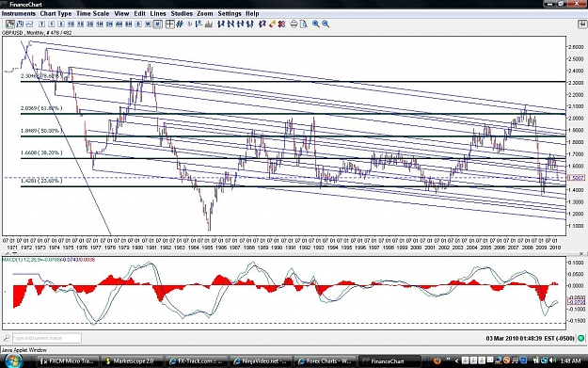
Task: Click the print preview page icon
Action: point(303,24)
